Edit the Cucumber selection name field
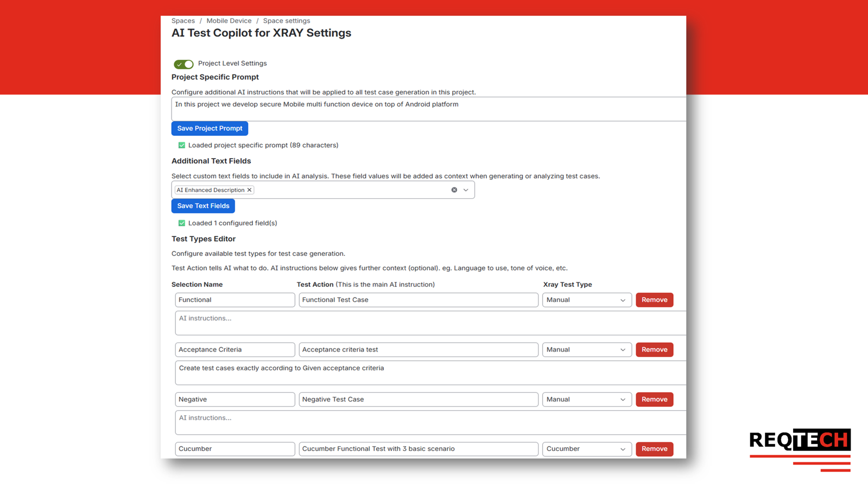Image resolution: width=868 pixels, height=489 pixels. coord(235,449)
